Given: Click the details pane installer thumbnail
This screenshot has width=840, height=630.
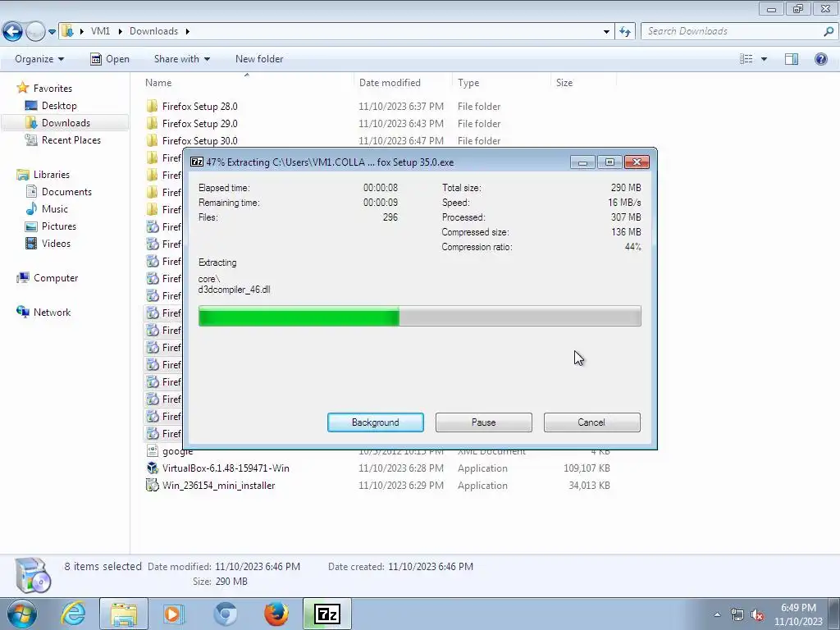Looking at the screenshot, I should pyautogui.click(x=33, y=575).
